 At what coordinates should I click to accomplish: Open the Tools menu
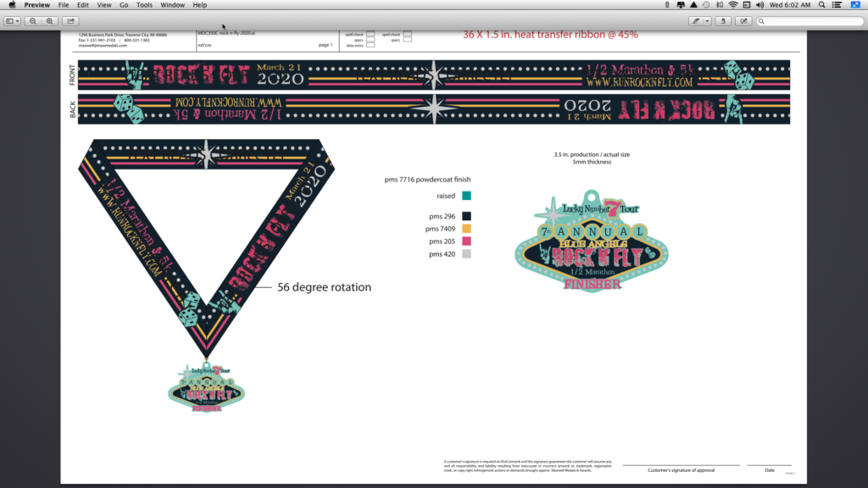pos(144,5)
